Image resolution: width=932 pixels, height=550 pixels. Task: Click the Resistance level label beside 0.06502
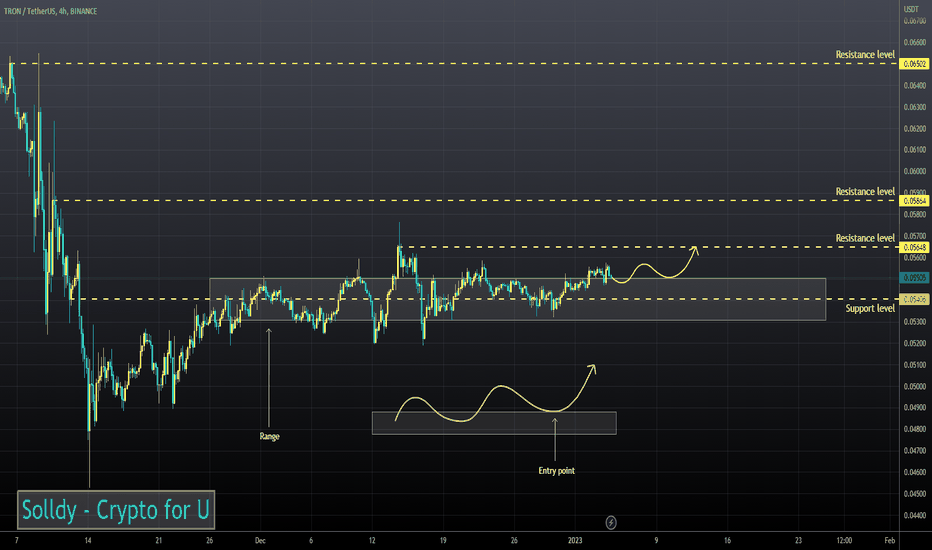865,55
